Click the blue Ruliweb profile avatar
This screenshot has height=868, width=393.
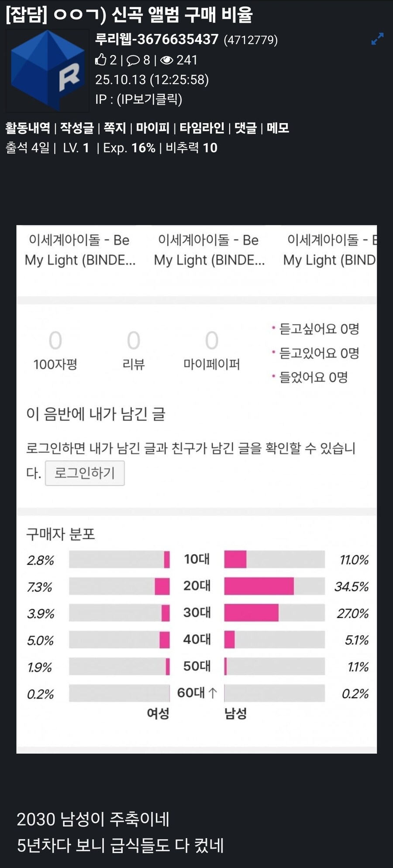coord(47,70)
